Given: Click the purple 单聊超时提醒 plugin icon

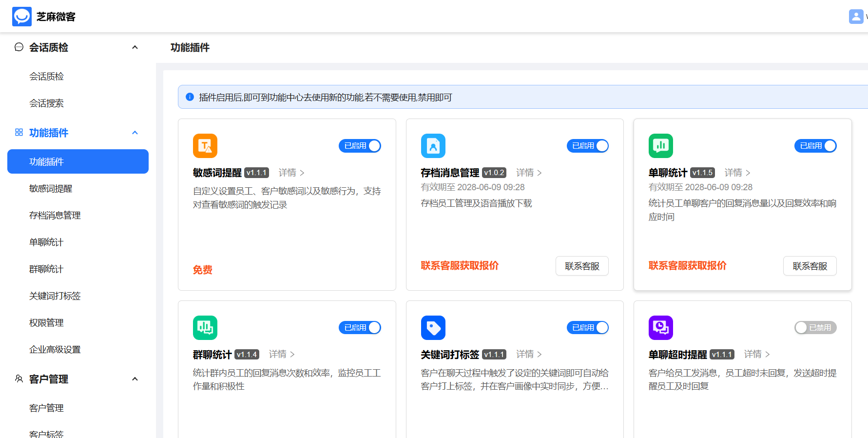Looking at the screenshot, I should [x=661, y=328].
